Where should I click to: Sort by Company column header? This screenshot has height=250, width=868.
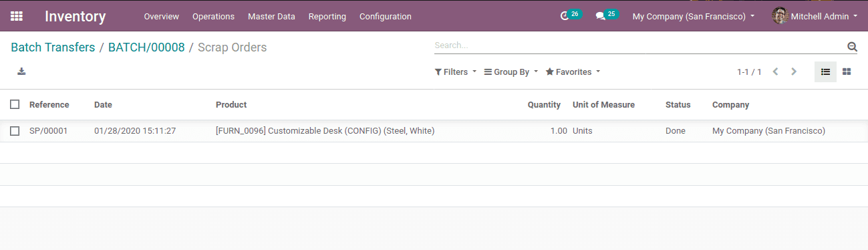730,104
